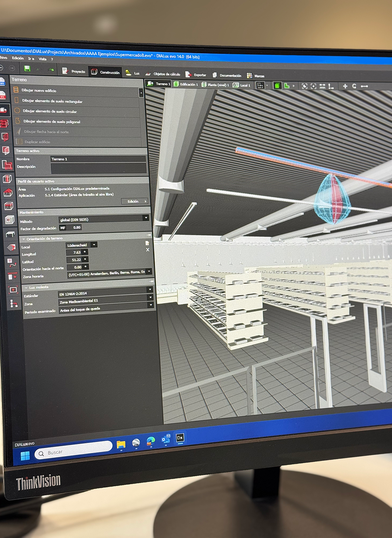Open the Zona Medioambiental E1 dropdown
392x538 pixels.
point(106,300)
